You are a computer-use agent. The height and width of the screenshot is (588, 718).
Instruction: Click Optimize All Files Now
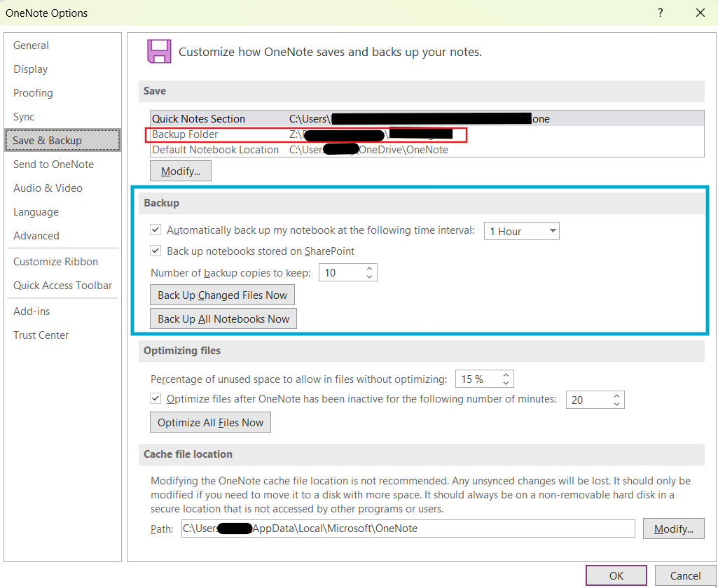(x=210, y=422)
